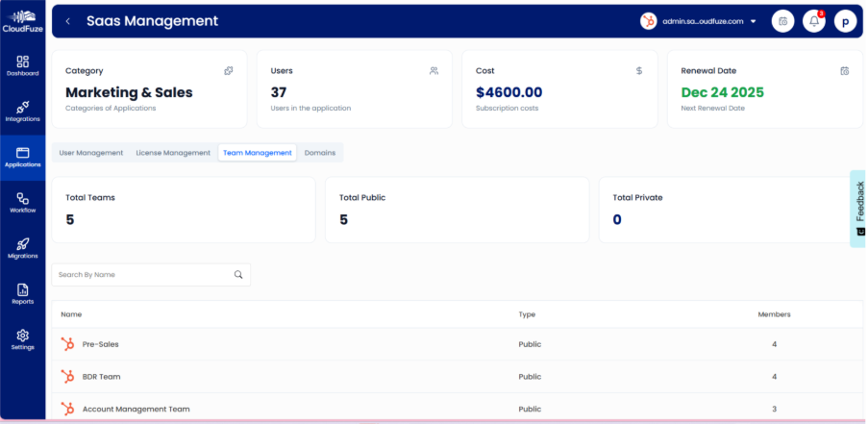Open the header calendar icon button
This screenshot has height=424, width=868.
coord(782,21)
